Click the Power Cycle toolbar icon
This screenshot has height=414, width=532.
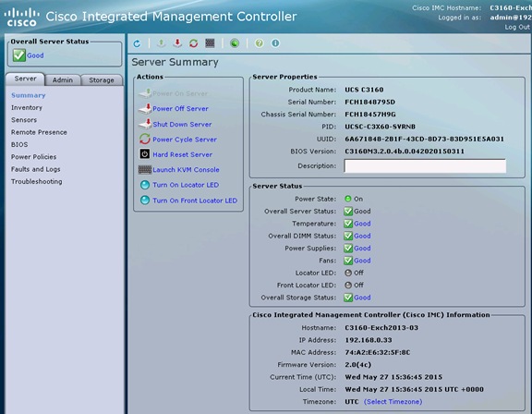point(193,43)
